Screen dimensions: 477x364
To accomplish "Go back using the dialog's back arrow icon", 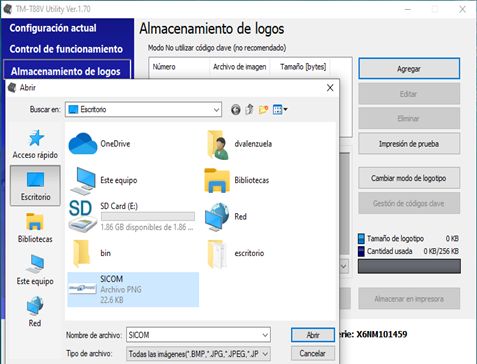I will coord(236,109).
